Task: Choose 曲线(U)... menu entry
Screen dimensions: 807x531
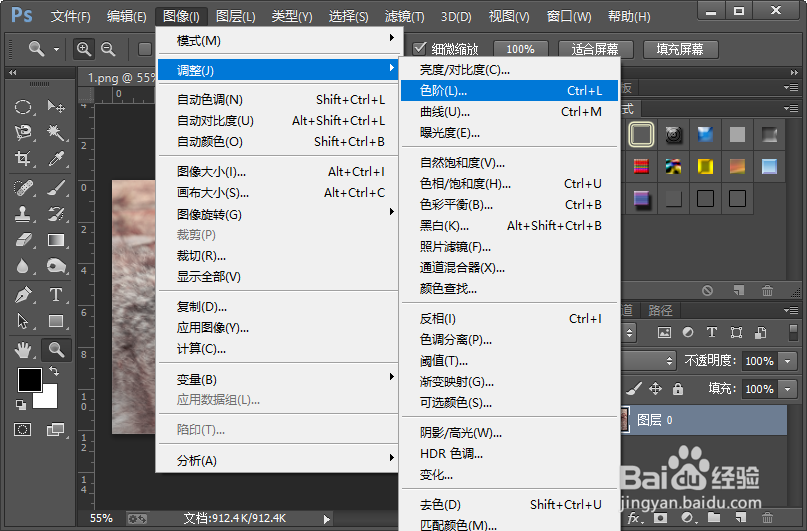Action: (509, 112)
